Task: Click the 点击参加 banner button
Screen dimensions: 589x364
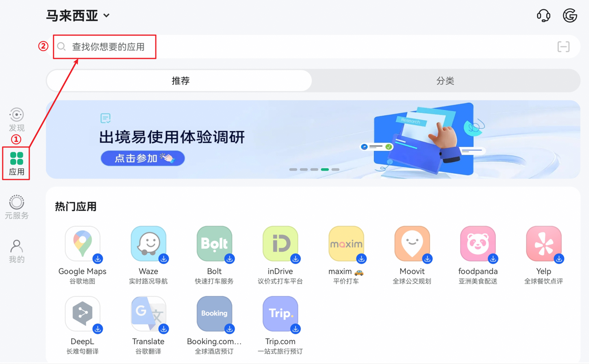Action: (143, 158)
